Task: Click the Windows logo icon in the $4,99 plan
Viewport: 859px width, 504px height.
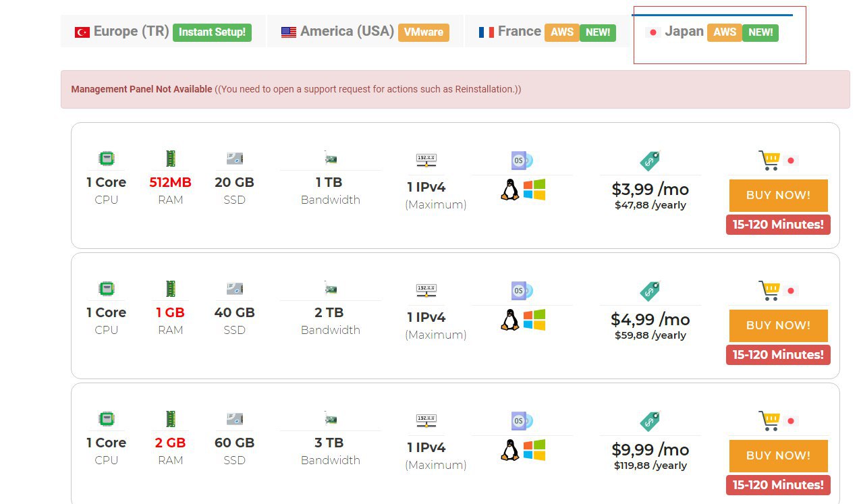Action: 534,320
